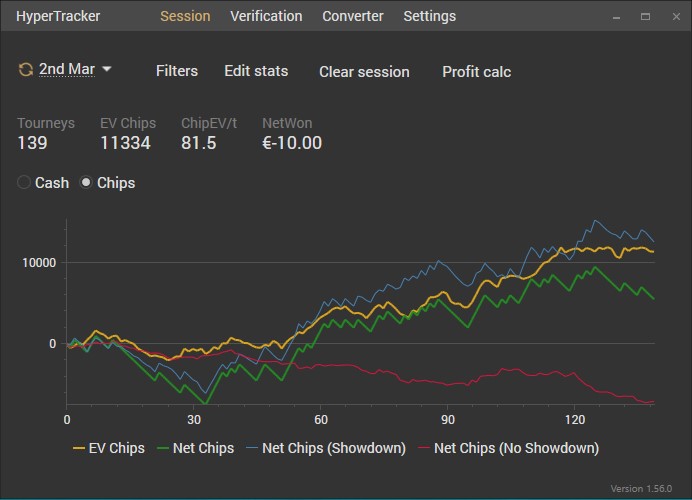Image resolution: width=692 pixels, height=500 pixels.
Task: Select the 2nd Mar date label
Action: 66,70
